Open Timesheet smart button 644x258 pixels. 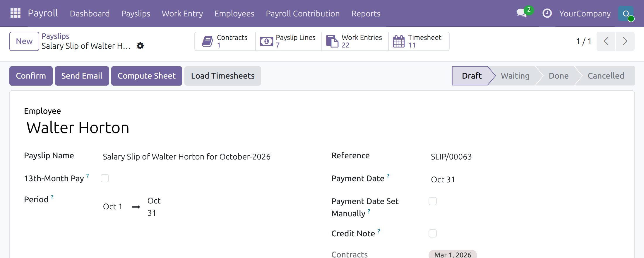coord(419,41)
